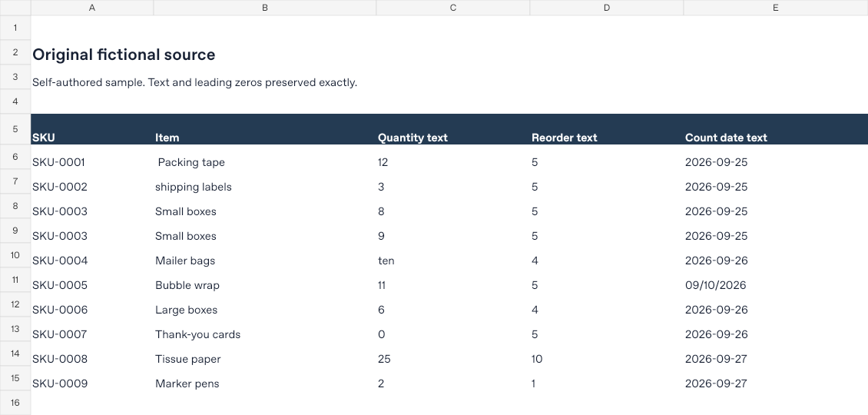The width and height of the screenshot is (868, 415).
Task: Select the 'Marker pens' cell
Action: [264, 378]
